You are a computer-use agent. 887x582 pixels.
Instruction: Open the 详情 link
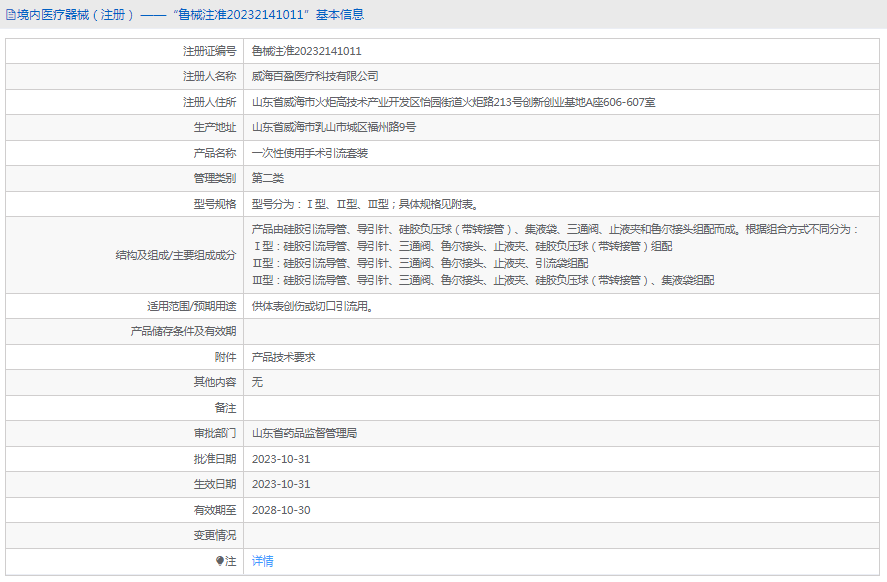coord(262,561)
